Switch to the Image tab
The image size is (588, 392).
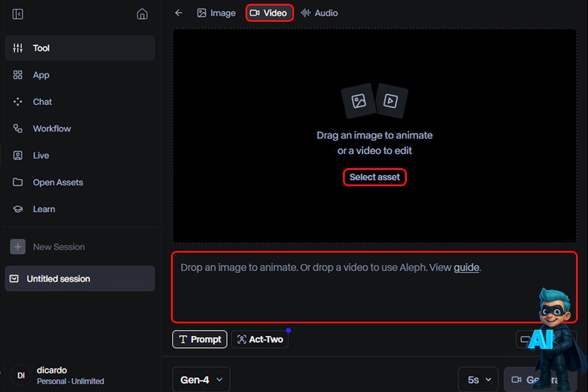point(216,13)
